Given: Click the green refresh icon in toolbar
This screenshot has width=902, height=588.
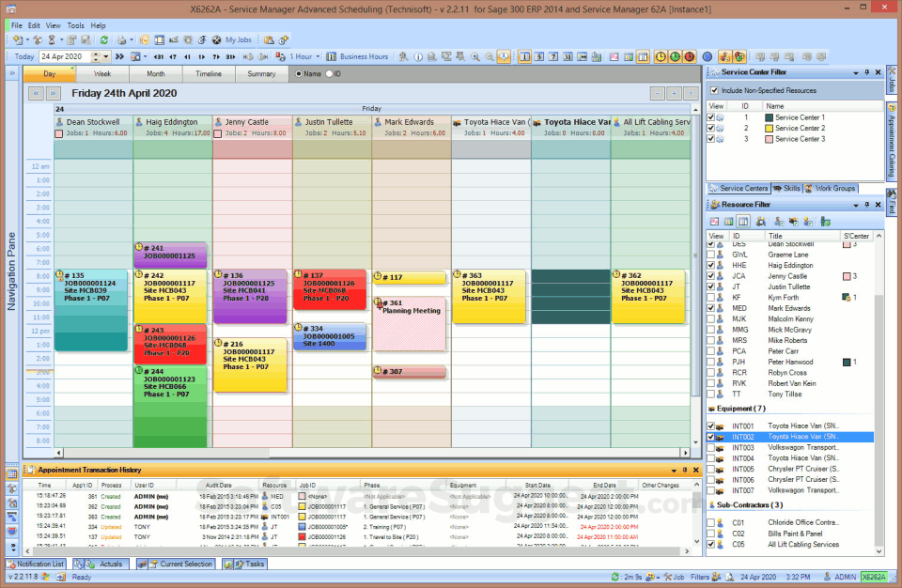Looking at the screenshot, I should coord(104,40).
